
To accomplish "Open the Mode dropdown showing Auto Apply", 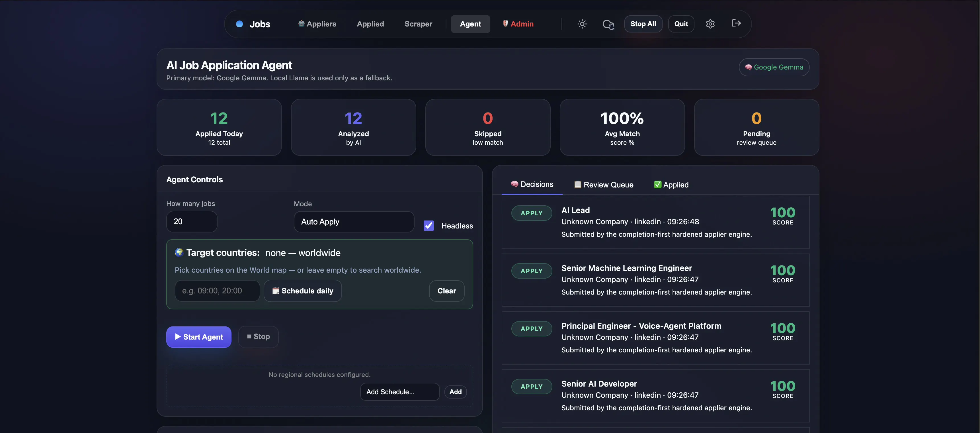I will coord(354,222).
